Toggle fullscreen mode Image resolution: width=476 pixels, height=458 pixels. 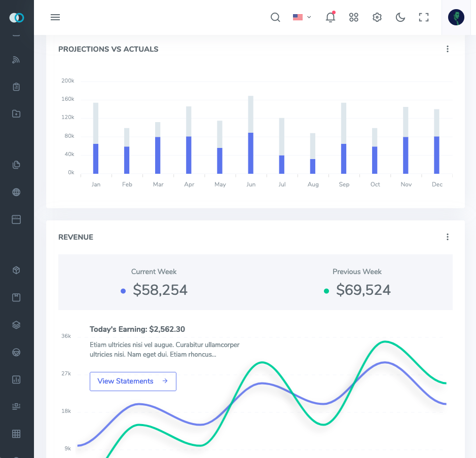pyautogui.click(x=424, y=17)
